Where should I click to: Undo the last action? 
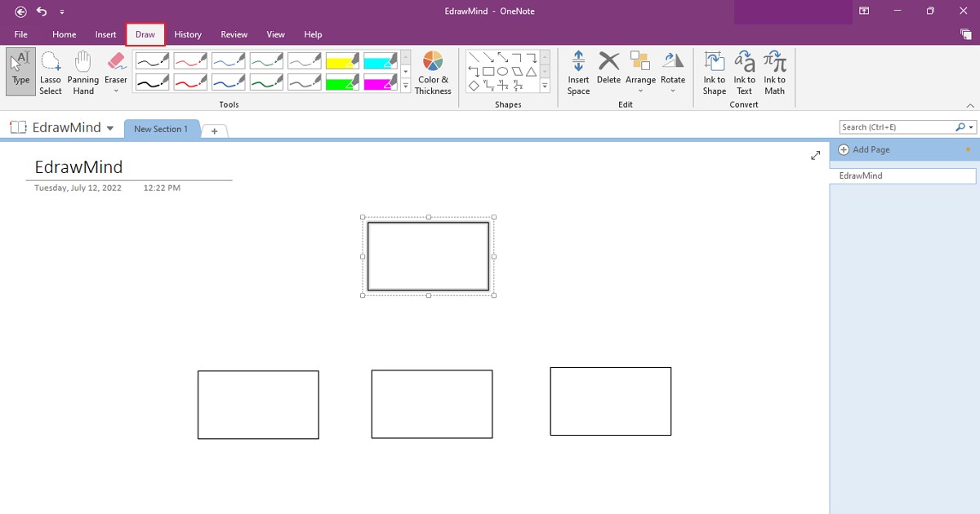(x=42, y=11)
